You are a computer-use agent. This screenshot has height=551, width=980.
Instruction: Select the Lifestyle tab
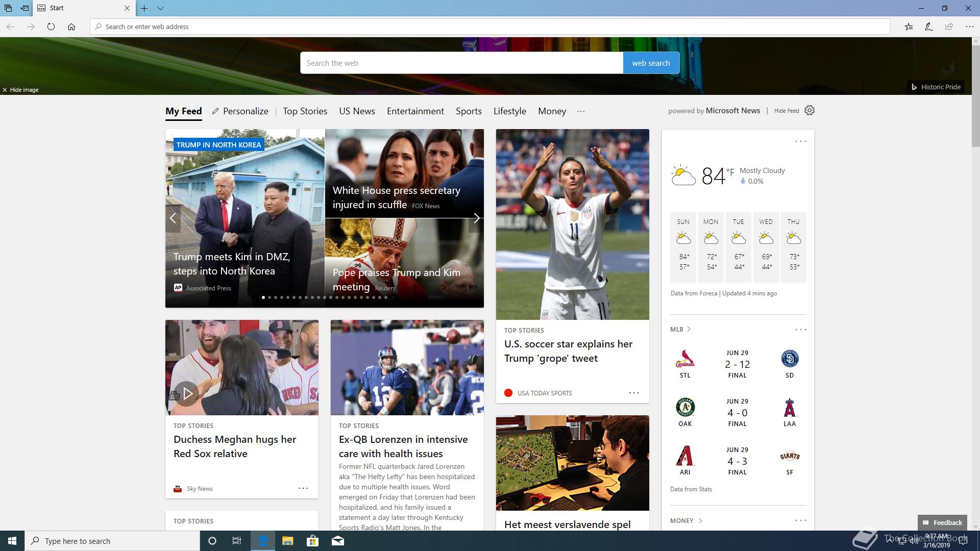pyautogui.click(x=509, y=111)
